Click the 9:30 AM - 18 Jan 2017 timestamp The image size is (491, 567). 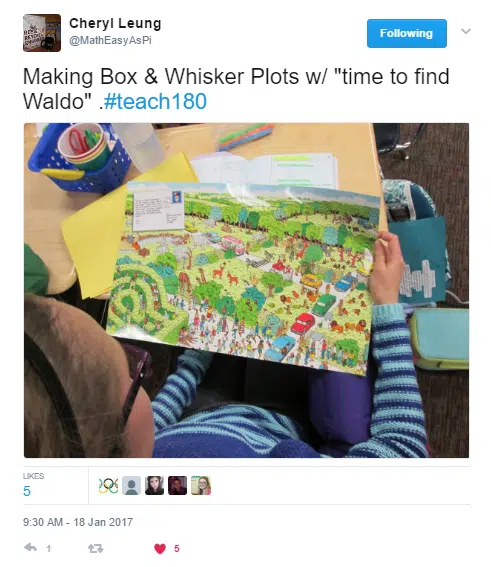[78, 522]
